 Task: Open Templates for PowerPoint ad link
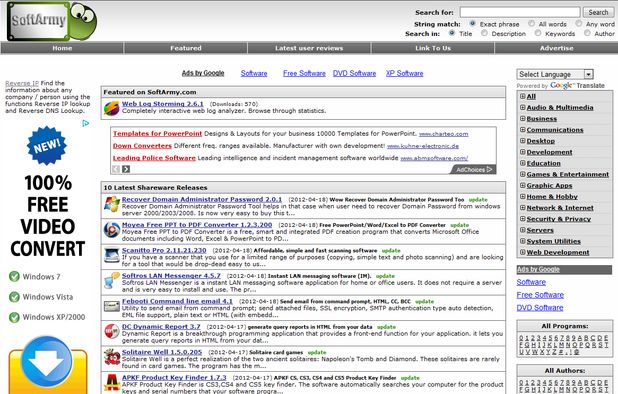[157, 134]
